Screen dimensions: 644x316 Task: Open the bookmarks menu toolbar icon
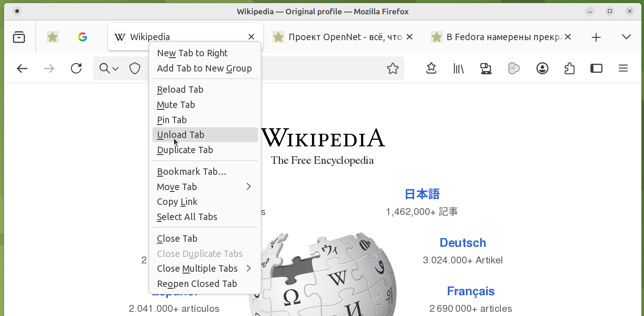point(431,69)
